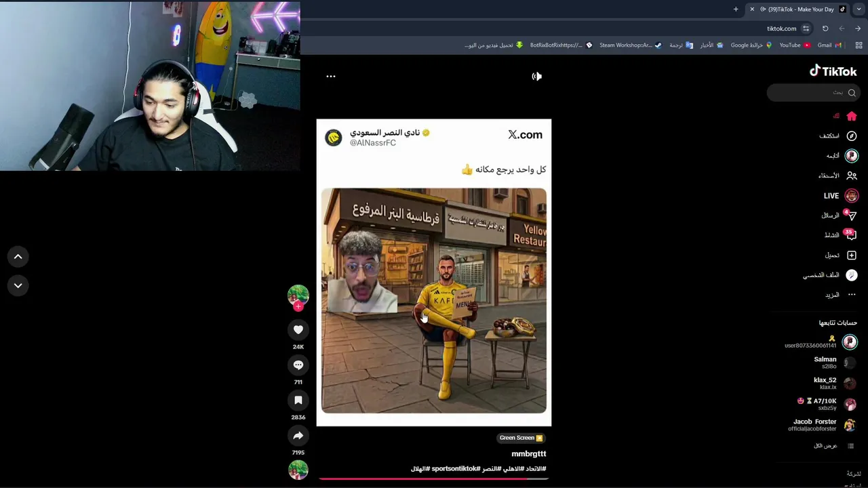Open user8073360061141 followed account
This screenshot has height=488, width=868.
click(821, 342)
